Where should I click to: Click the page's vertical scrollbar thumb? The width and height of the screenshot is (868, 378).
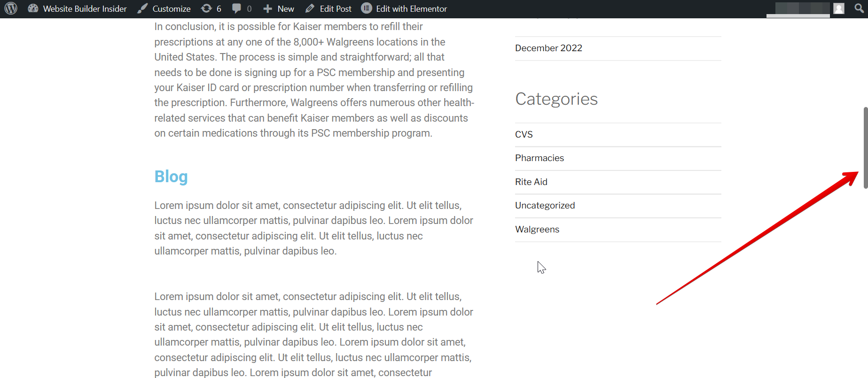point(865,148)
